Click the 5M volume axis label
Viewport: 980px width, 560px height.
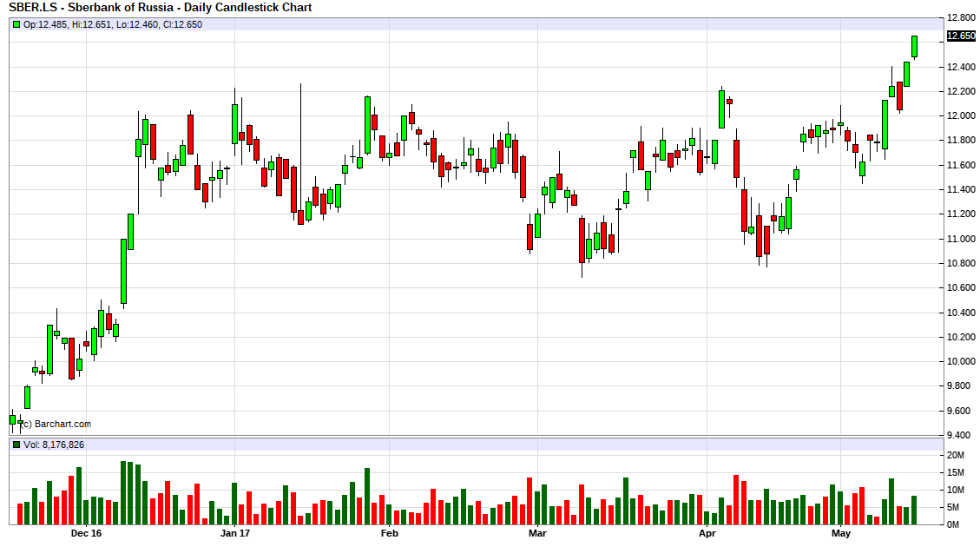tap(953, 508)
